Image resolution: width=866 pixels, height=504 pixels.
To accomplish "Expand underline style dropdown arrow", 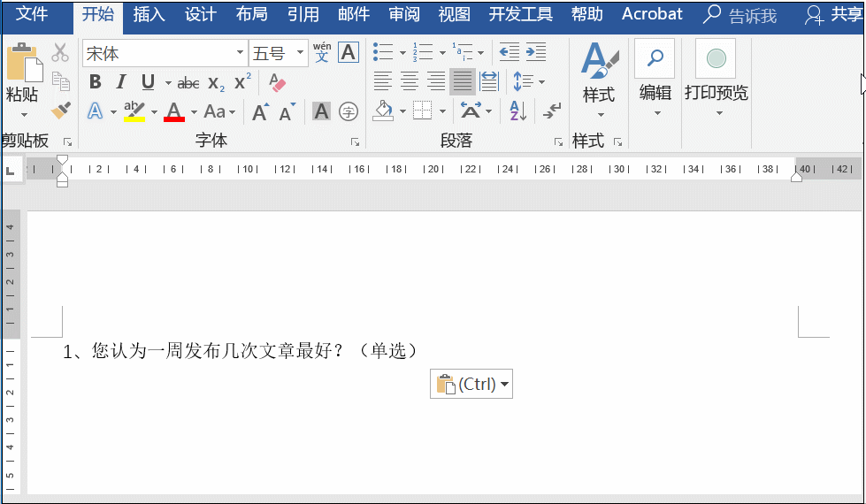I will coord(168,83).
